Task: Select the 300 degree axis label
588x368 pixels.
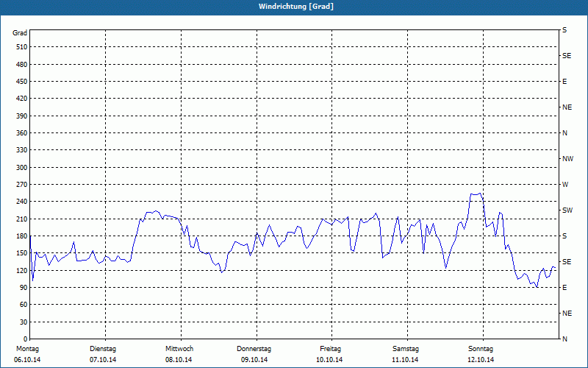Action: (22, 168)
